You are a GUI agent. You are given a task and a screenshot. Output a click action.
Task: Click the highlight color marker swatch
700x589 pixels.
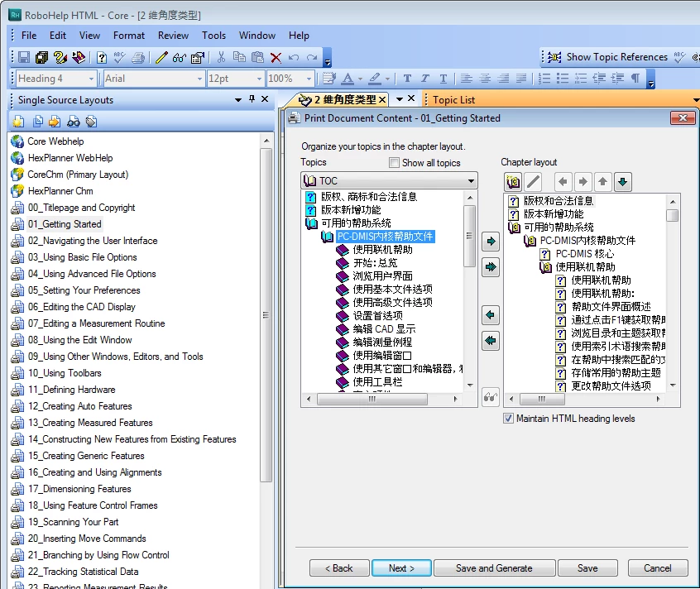[x=375, y=79]
